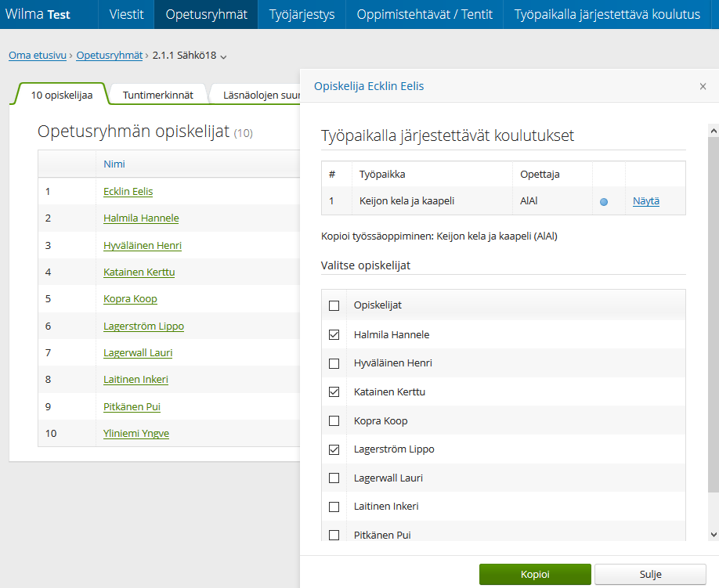
Task: Follow Opetusryhmät breadcrumb link
Action: click(110, 55)
